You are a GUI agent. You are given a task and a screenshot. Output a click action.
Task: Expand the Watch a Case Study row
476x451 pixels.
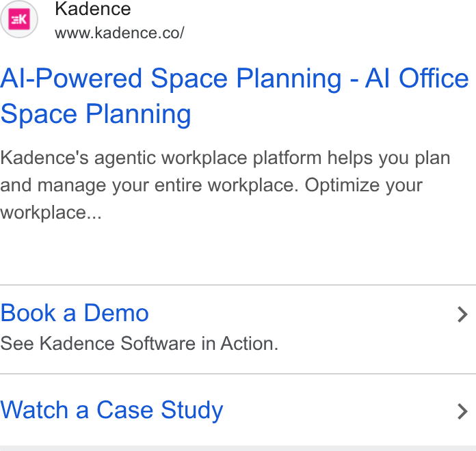[238, 410]
